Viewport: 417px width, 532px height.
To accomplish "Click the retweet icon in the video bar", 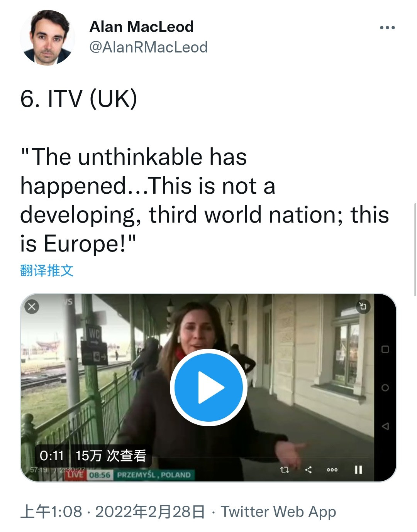I will coord(284,470).
